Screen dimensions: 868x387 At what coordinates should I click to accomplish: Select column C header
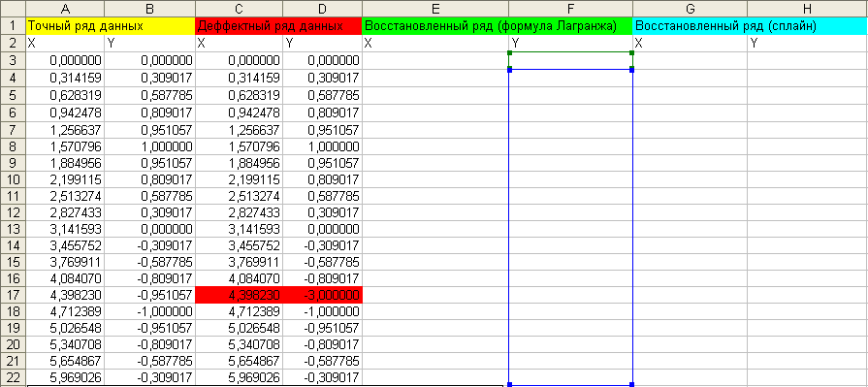pyautogui.click(x=240, y=9)
